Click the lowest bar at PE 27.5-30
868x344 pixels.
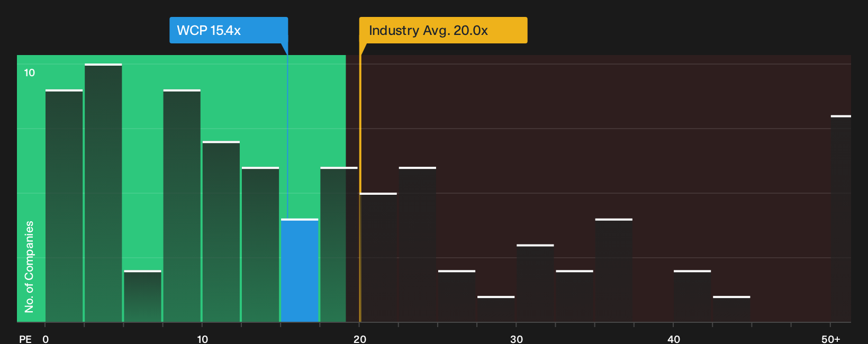(496, 309)
